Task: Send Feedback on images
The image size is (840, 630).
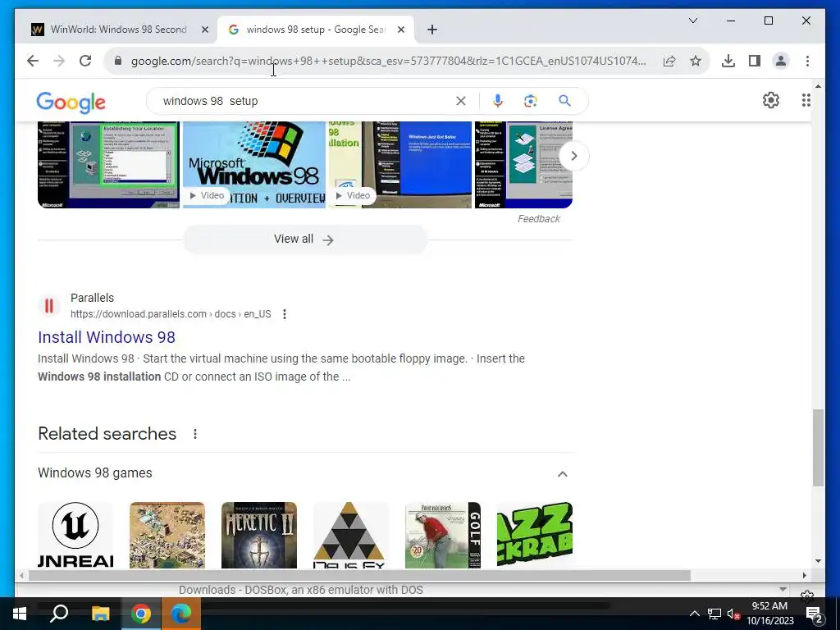Action: tap(538, 218)
